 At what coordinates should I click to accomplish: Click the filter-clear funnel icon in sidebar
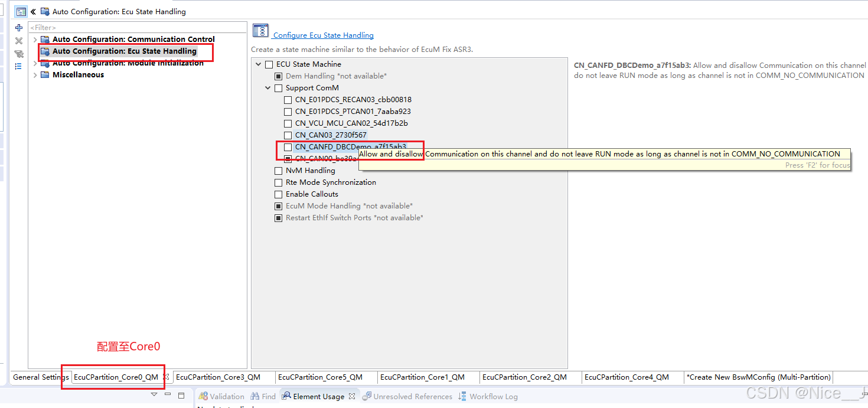(x=19, y=54)
